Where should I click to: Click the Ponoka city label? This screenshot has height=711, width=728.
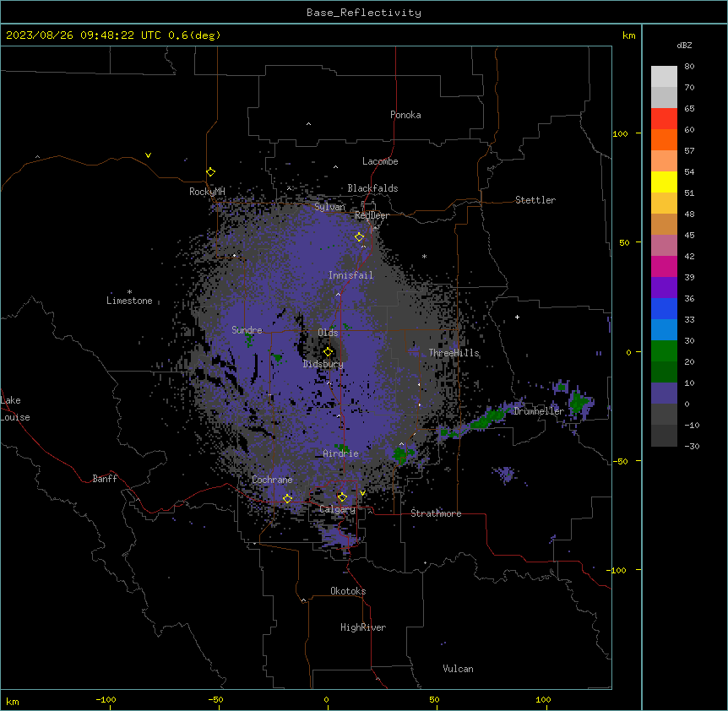405,115
